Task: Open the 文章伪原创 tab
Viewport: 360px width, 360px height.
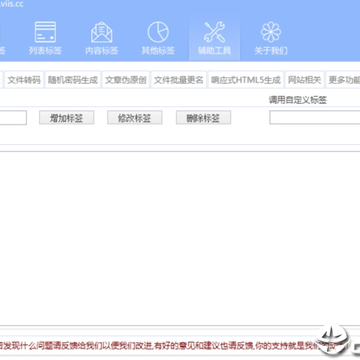Action: click(x=126, y=80)
